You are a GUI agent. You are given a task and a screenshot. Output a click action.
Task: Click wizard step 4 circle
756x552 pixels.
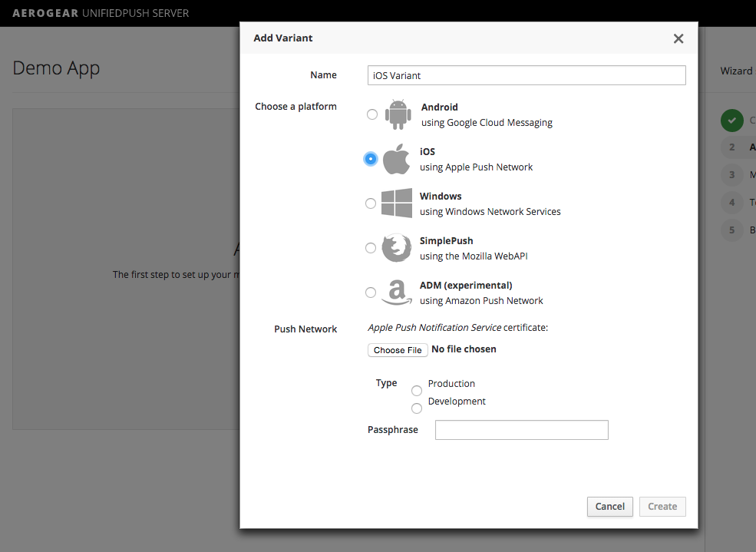pyautogui.click(x=731, y=202)
